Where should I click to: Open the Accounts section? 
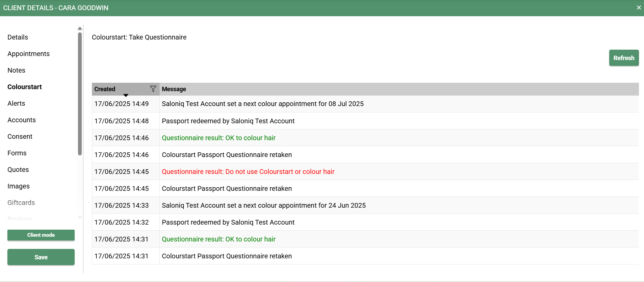22,120
